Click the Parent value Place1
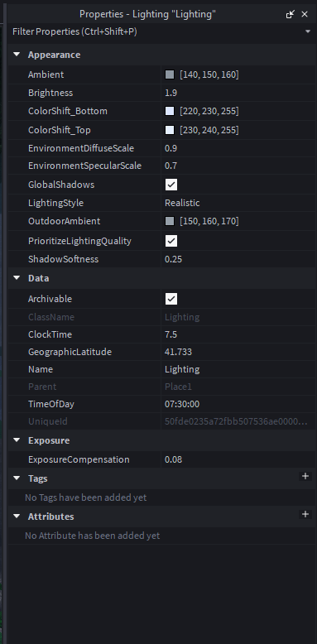317x644 pixels. (x=178, y=387)
